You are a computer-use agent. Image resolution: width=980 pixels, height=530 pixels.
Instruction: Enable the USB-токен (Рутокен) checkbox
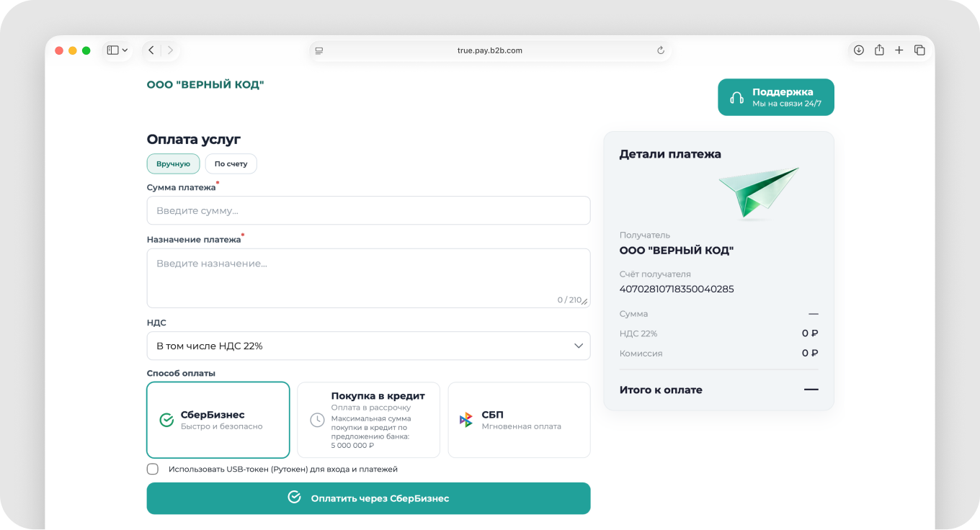153,470
